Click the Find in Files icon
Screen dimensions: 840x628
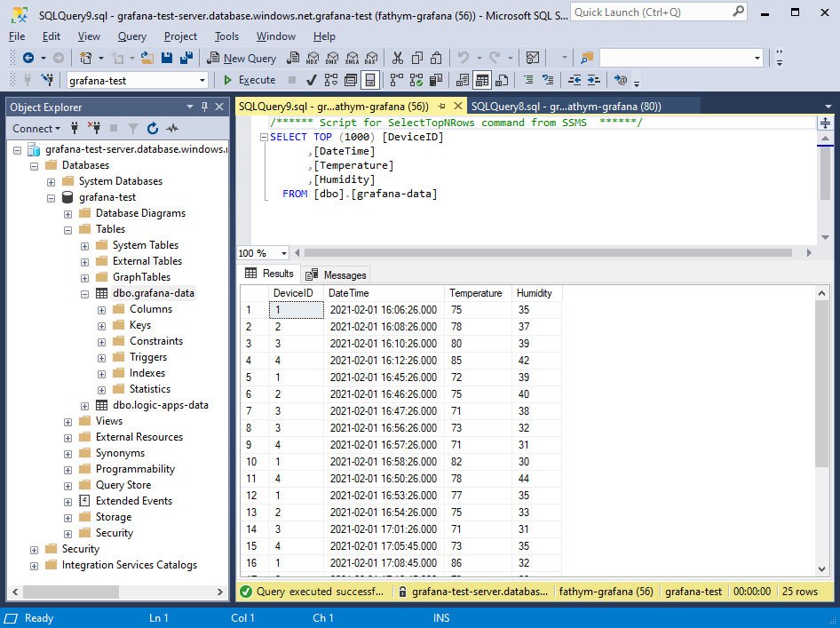click(587, 58)
